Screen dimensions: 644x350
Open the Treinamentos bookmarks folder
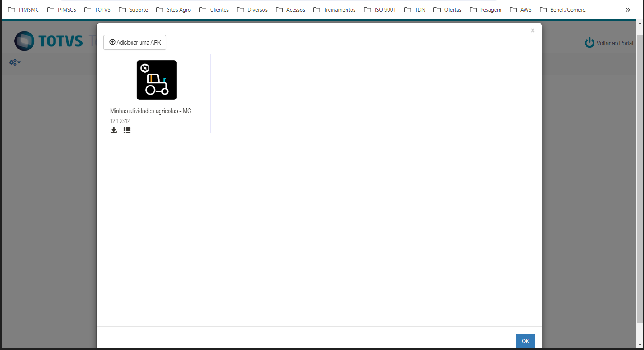pyautogui.click(x=334, y=10)
